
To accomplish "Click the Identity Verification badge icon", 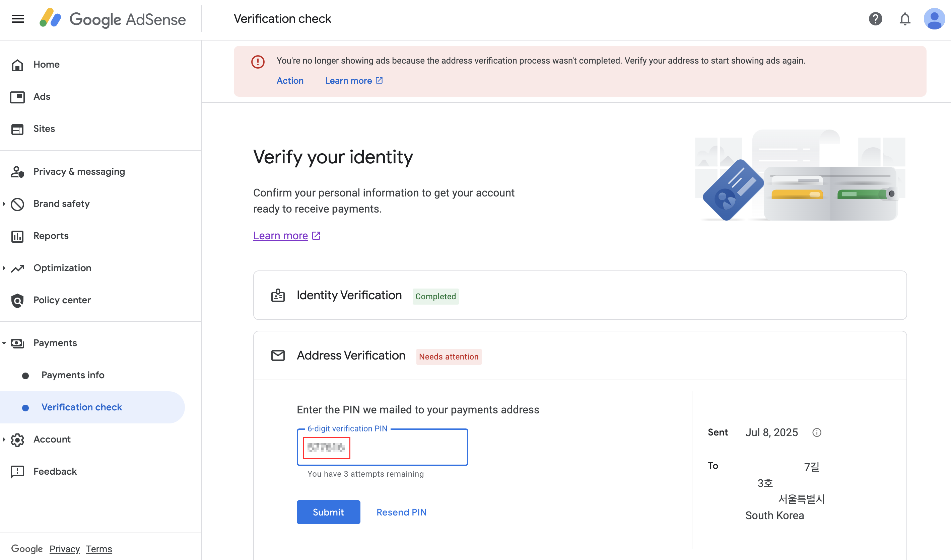I will pyautogui.click(x=278, y=296).
